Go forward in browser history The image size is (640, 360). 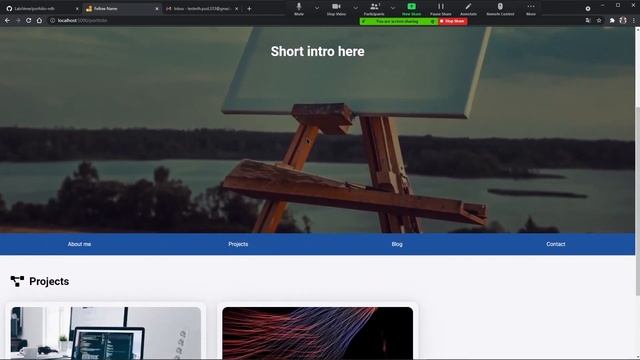[18, 20]
